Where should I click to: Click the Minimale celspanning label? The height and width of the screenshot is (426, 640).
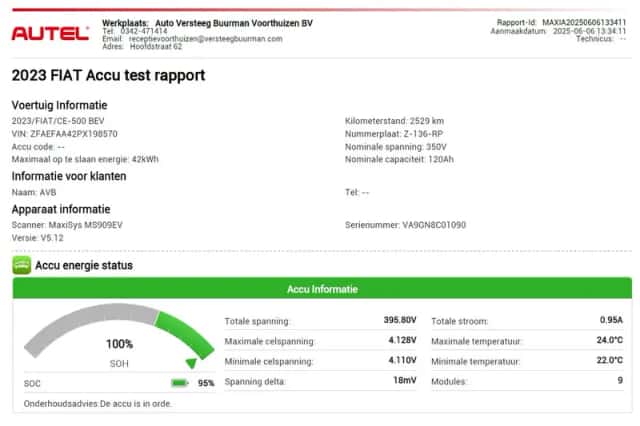(x=269, y=362)
